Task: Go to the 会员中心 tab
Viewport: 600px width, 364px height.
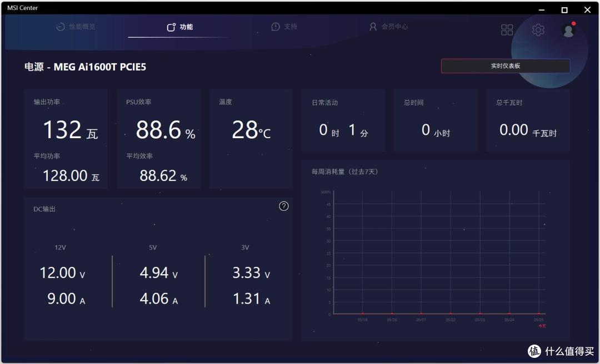Action: point(388,27)
